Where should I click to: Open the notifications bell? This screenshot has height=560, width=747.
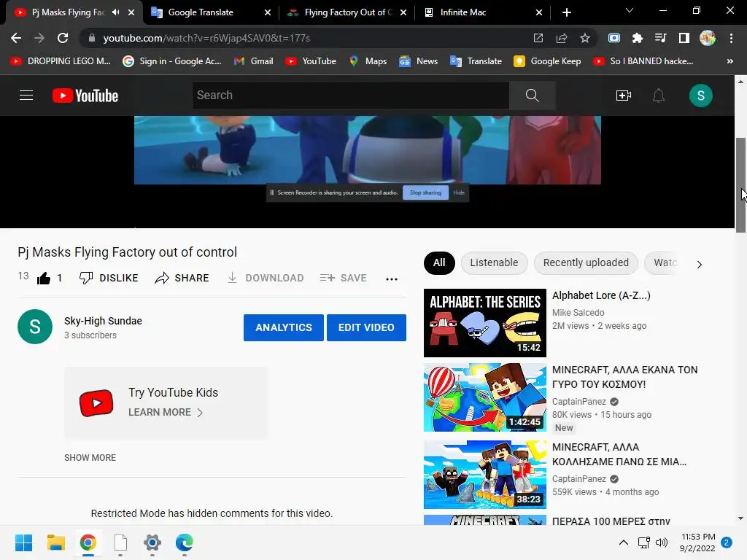659,96
